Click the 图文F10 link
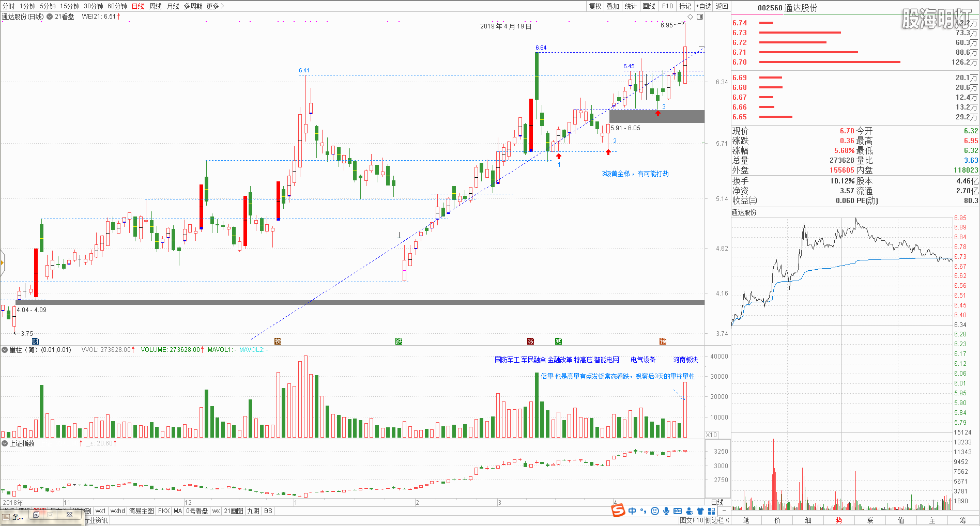 coord(692,520)
